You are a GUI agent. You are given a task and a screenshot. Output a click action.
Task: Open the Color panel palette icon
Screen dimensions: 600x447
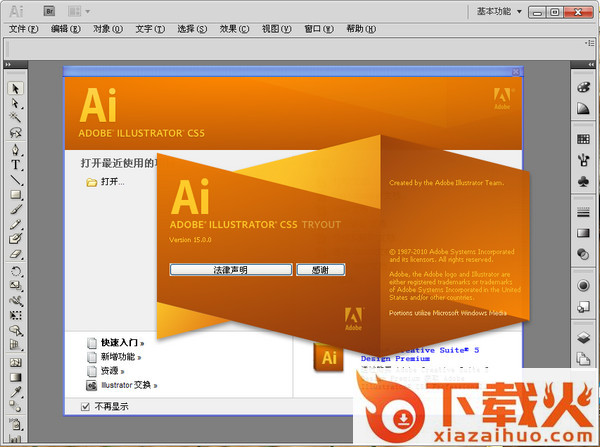pos(583,87)
